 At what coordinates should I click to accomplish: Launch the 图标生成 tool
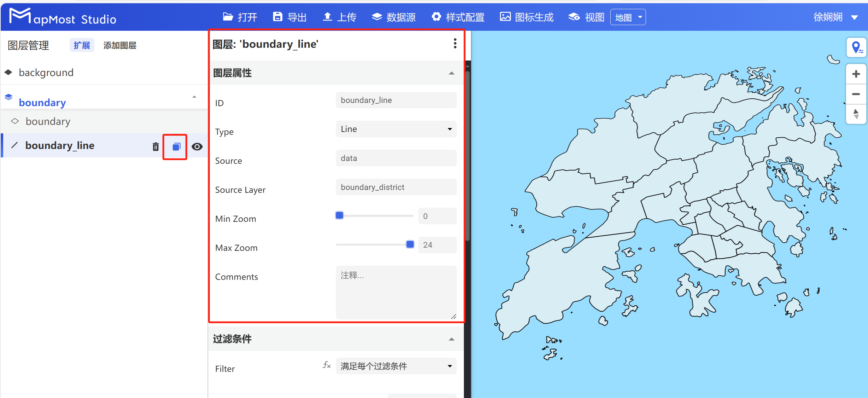[526, 17]
